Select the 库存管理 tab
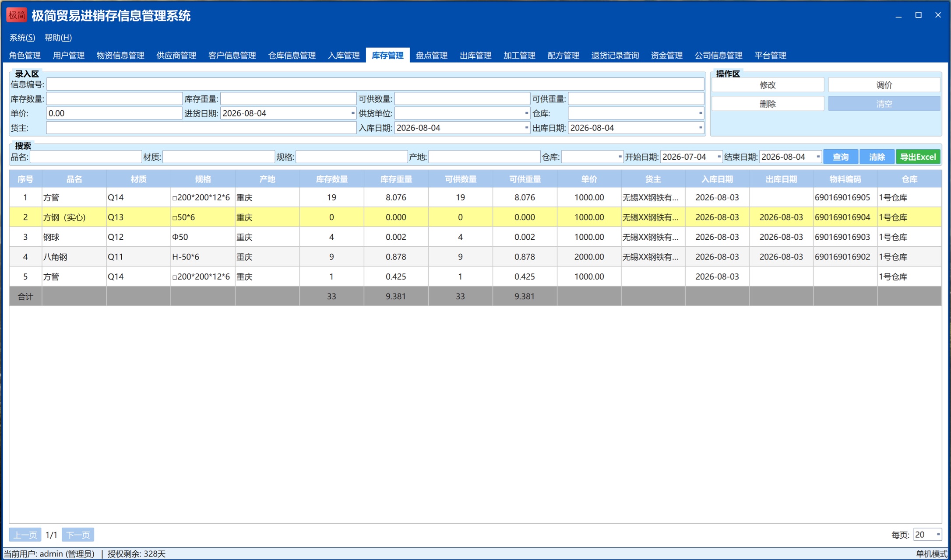This screenshot has width=951, height=560. (x=388, y=56)
